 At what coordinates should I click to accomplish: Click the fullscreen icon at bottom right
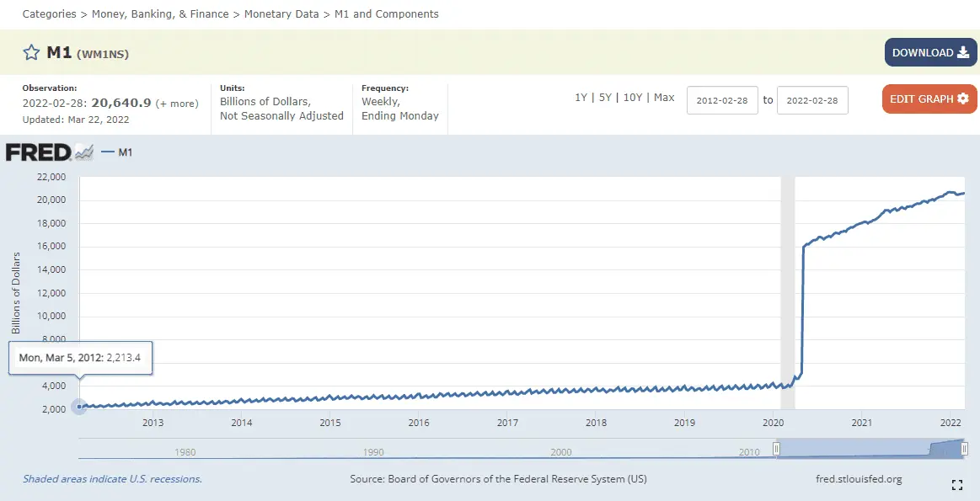(x=956, y=484)
